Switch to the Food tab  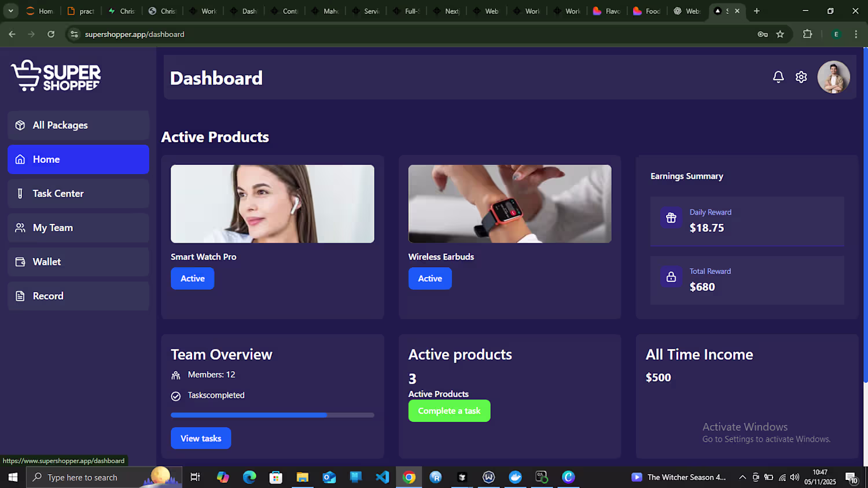point(647,10)
